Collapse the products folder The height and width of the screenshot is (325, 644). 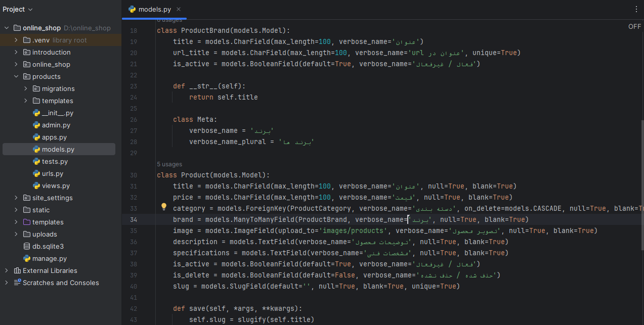pos(16,77)
